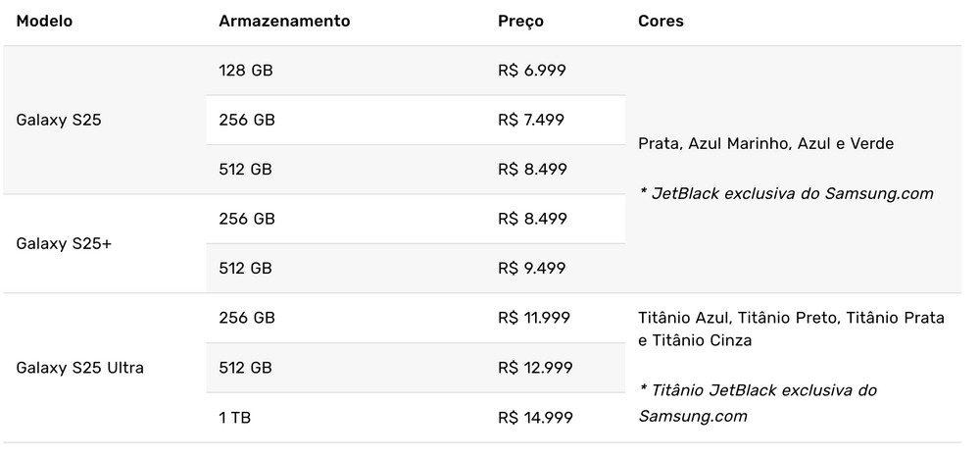Screen dimensions: 980x457
Task: Click the R$ 11.999 price
Action: pyautogui.click(x=534, y=318)
